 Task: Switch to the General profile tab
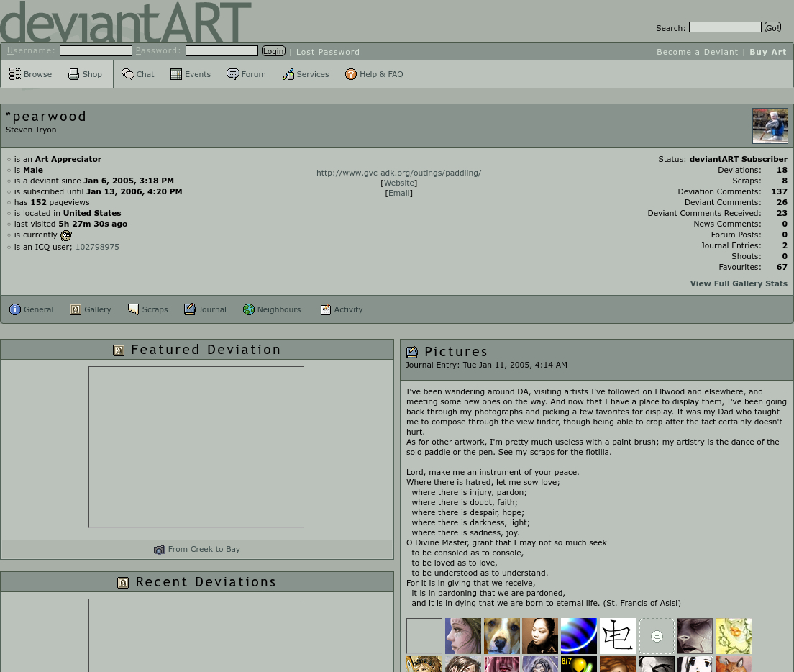39,309
